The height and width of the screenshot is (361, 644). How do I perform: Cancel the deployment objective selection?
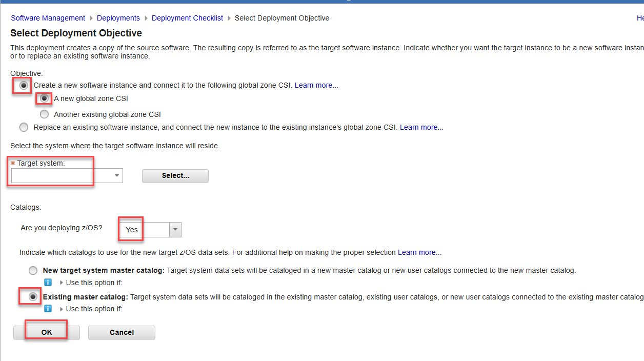pos(122,332)
